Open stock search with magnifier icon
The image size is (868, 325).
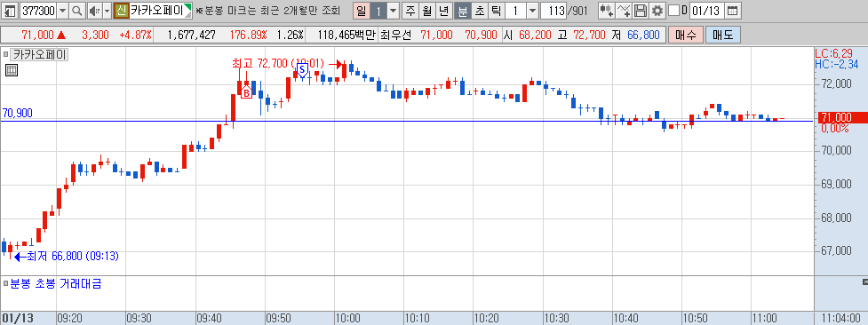click(77, 11)
